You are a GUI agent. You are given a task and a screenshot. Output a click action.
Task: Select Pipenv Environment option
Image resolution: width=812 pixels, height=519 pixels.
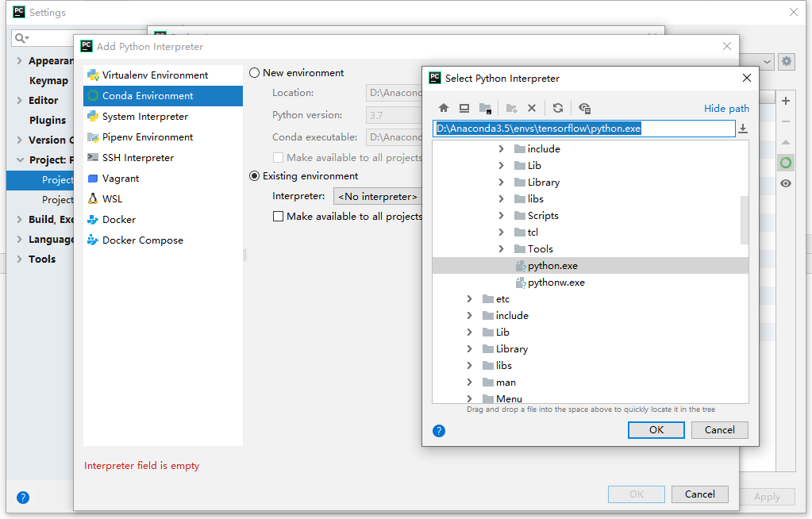[164, 137]
